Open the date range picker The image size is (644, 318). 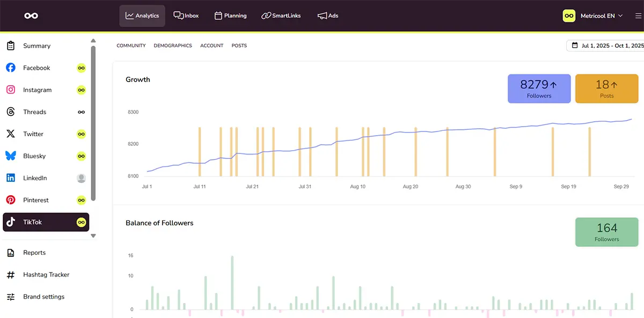point(606,46)
